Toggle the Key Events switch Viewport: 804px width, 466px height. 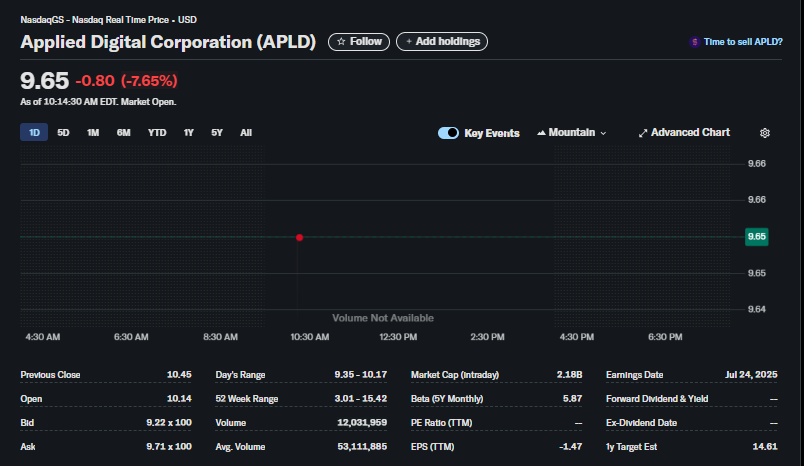pos(448,133)
